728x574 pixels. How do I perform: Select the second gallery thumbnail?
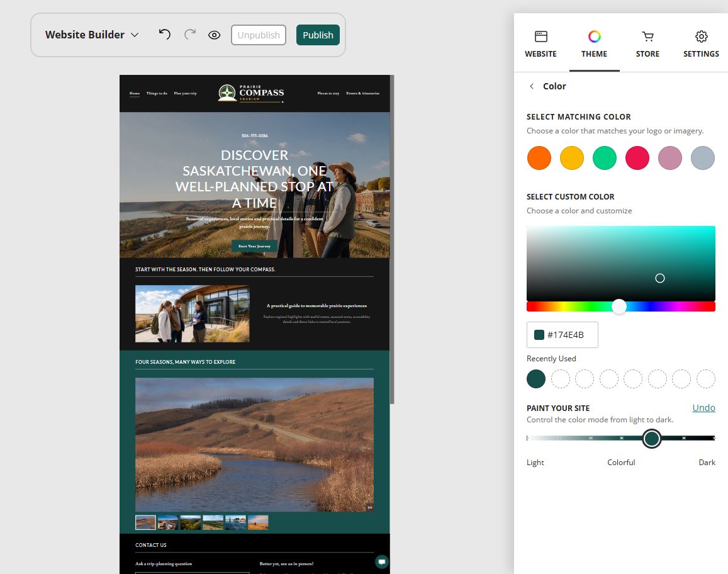pyautogui.click(x=168, y=522)
